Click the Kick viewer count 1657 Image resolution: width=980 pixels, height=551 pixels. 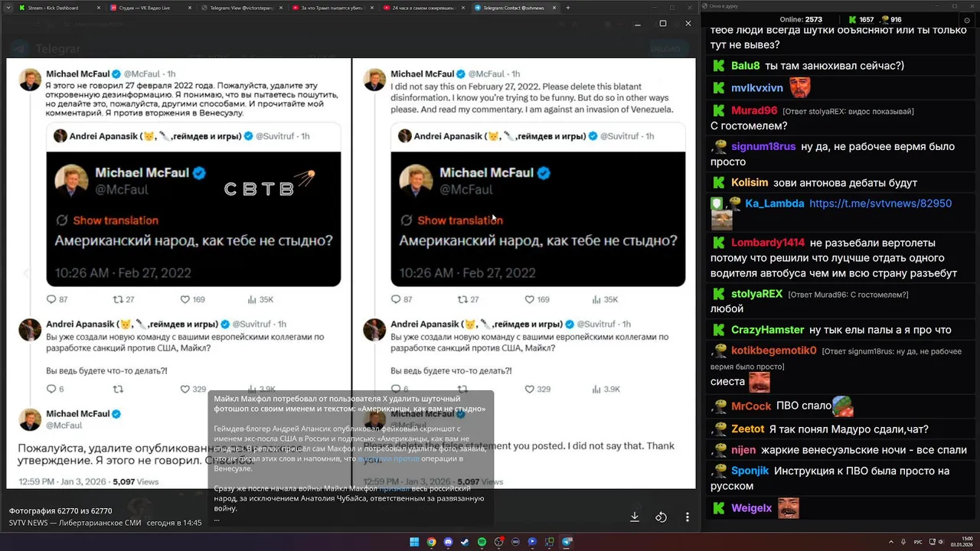tap(861, 20)
